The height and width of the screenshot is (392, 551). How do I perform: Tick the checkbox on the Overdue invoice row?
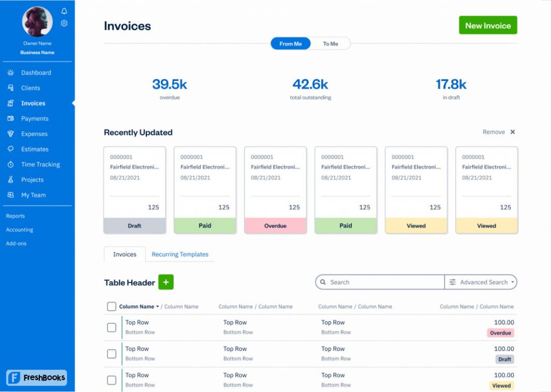tap(111, 327)
